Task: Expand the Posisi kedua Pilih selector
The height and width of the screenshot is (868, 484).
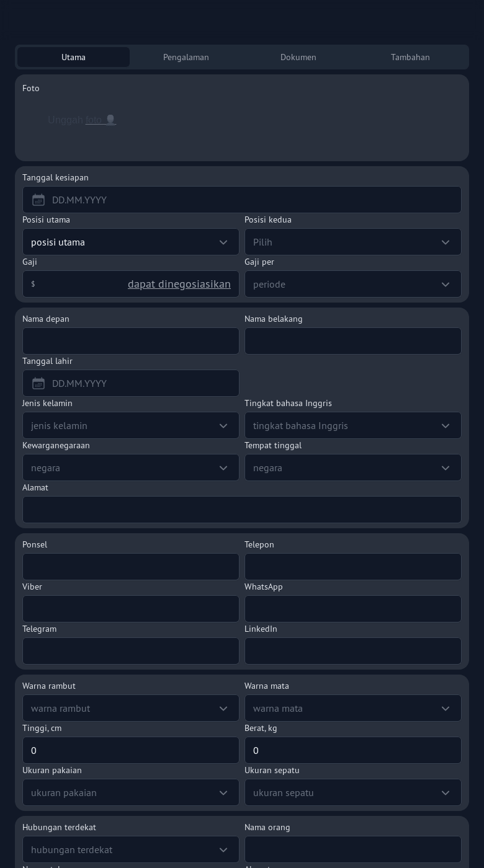Action: click(352, 242)
